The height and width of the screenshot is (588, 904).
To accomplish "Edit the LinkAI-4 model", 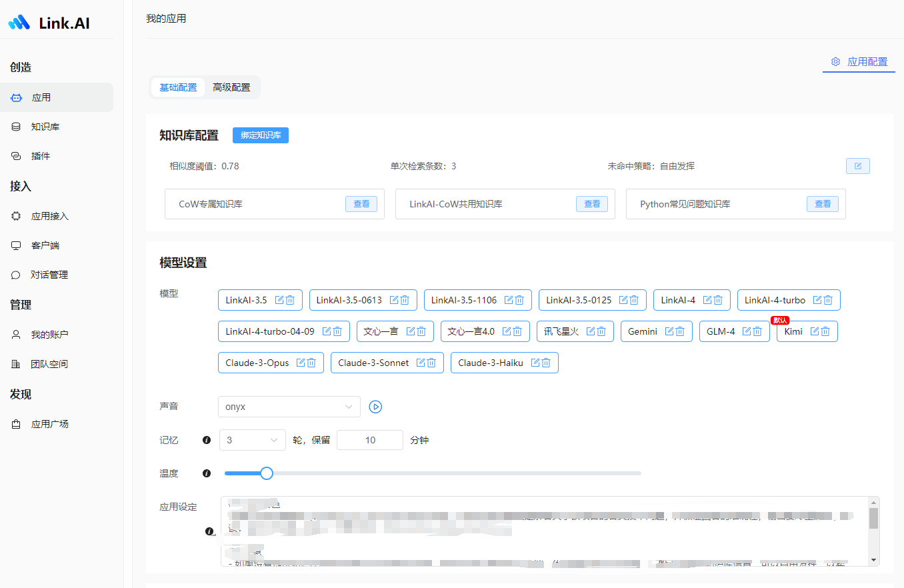I will tap(708, 300).
